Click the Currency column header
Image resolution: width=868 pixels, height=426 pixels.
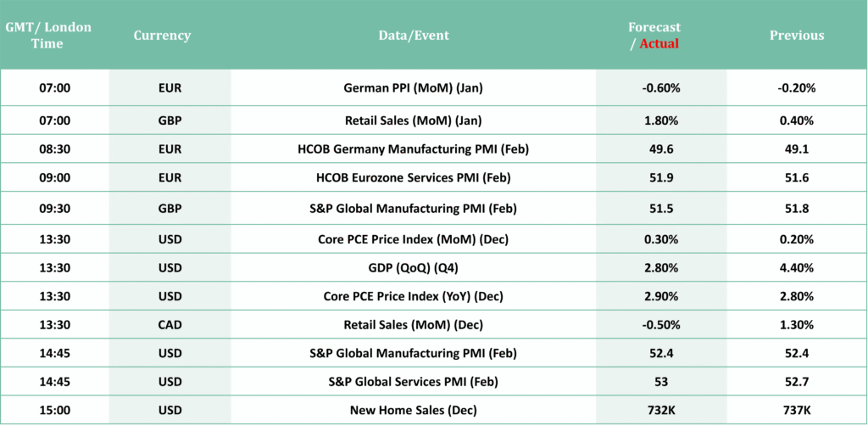[x=162, y=36]
